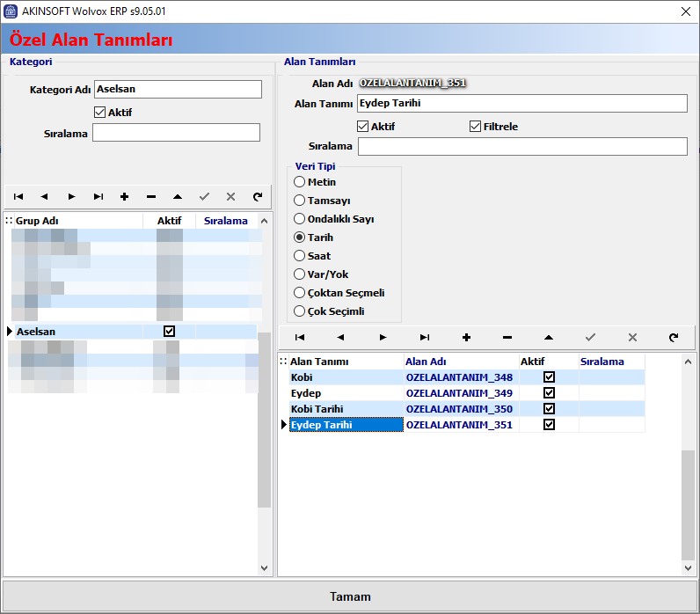Choose Çoktan Seçmeli data type
This screenshot has width=700, height=614.
[x=300, y=293]
